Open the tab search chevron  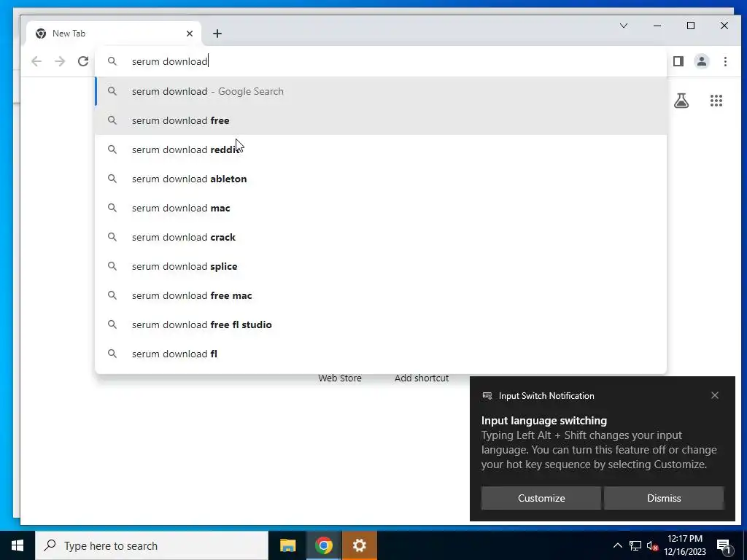624,26
